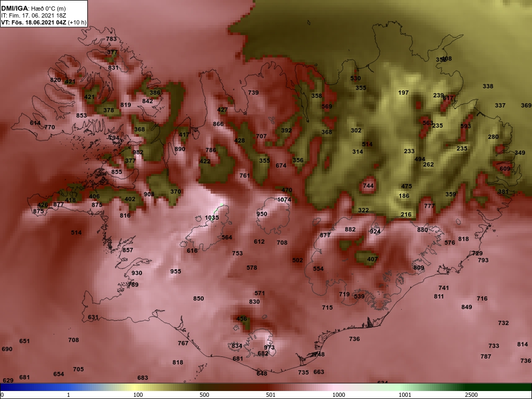Image resolution: width=532 pixels, height=399 pixels.
Task: Click the map value 502
Action: point(297,260)
